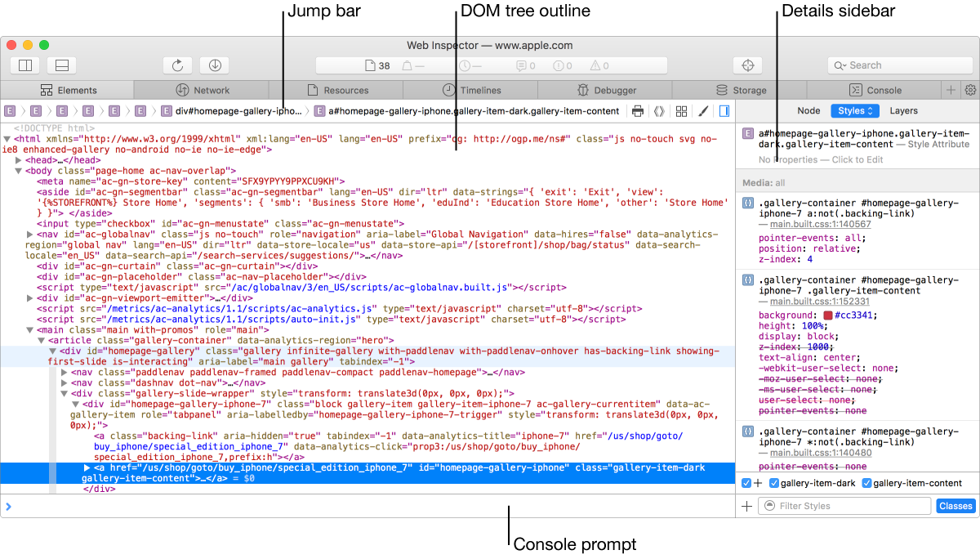Click the add new tab plus button
This screenshot has height=559, width=980.
coord(951,90)
